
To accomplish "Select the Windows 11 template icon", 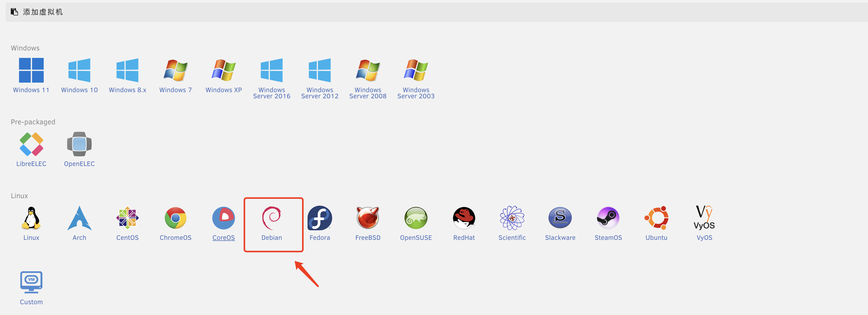I will pos(31,70).
